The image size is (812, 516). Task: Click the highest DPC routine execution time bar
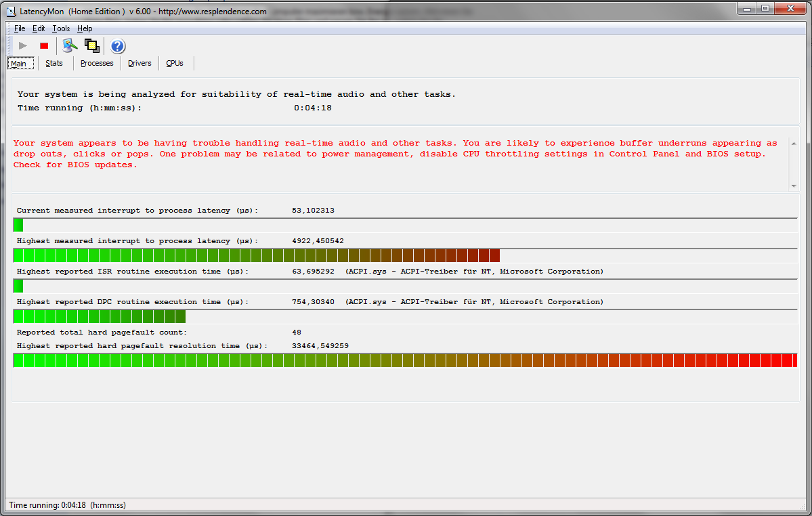(x=405, y=316)
